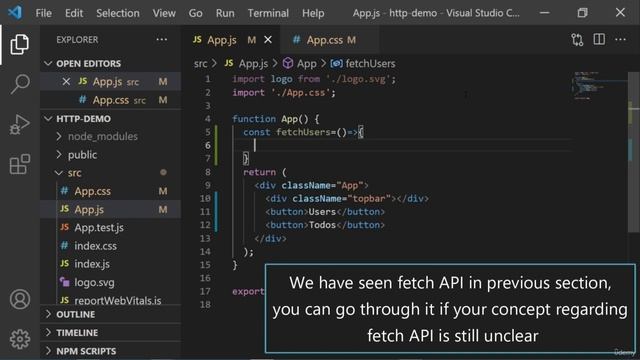Image resolution: width=640 pixels, height=360 pixels.
Task: Open the Manage gear icon
Action: pos(20,339)
